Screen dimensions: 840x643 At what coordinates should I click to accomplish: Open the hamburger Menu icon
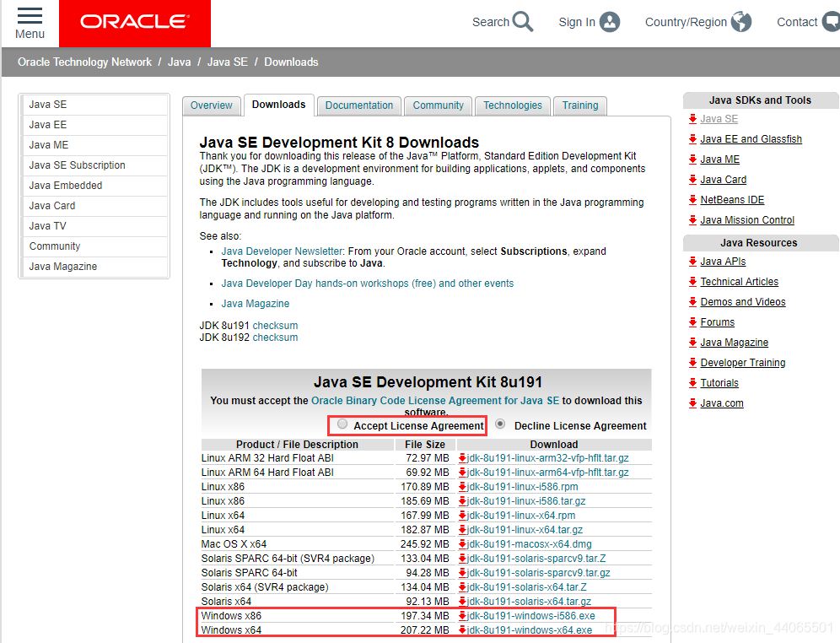click(x=30, y=15)
